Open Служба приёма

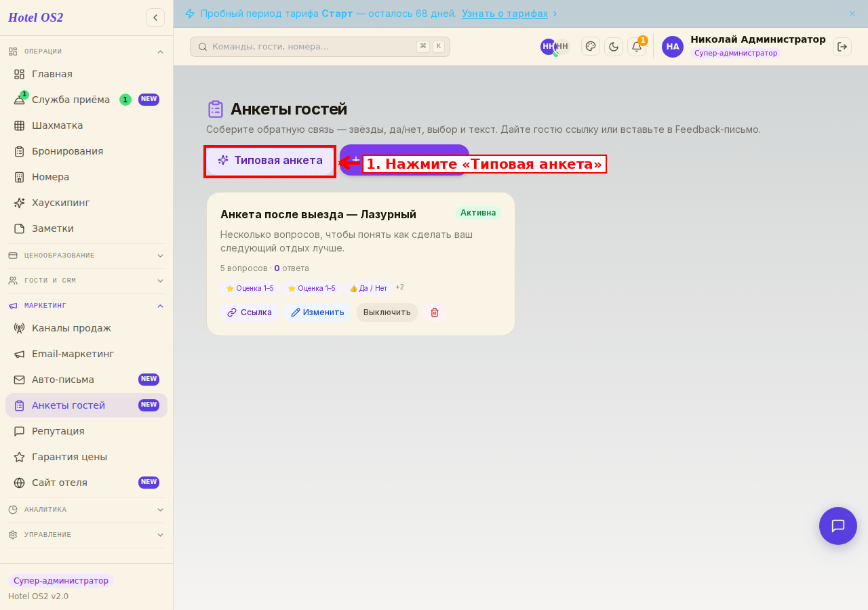coord(86,100)
